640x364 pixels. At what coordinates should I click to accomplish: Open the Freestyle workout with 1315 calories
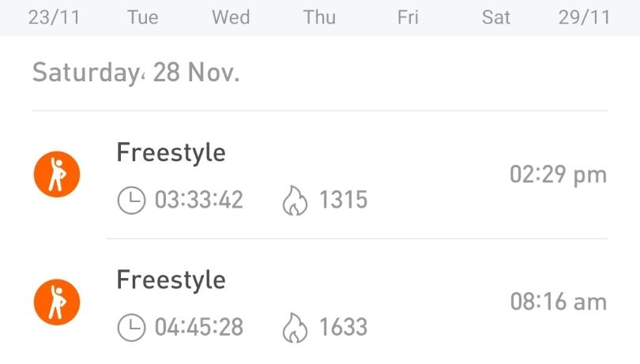[171, 152]
